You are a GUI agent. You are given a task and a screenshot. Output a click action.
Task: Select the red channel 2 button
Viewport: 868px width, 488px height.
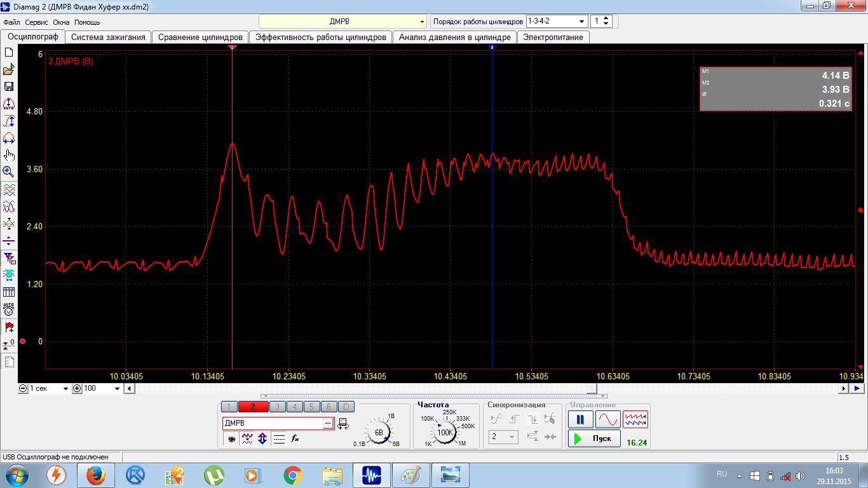point(253,407)
